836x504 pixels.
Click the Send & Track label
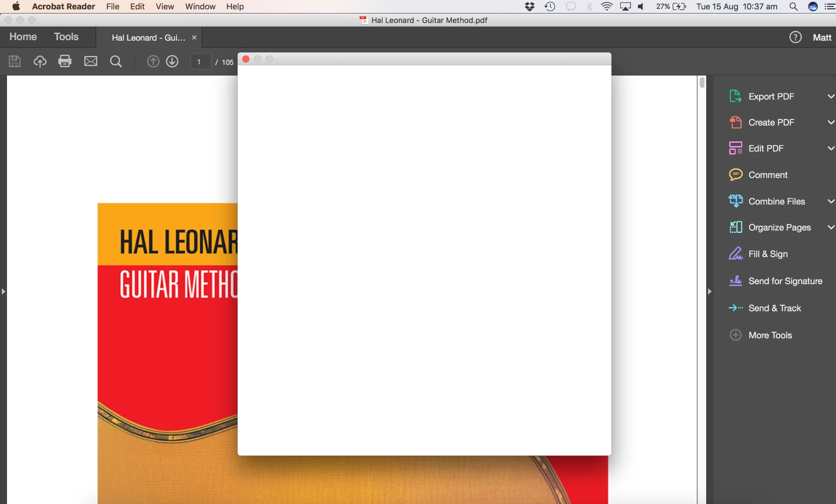coord(774,308)
